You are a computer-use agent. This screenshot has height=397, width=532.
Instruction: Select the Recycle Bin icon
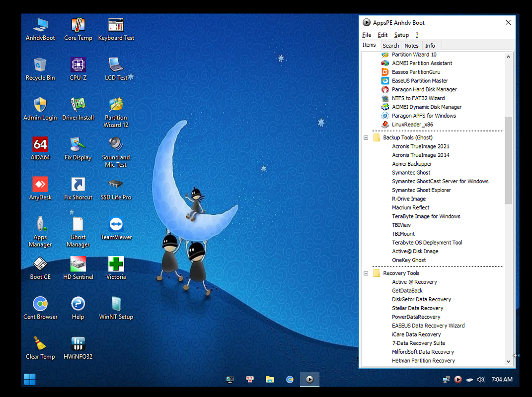[x=40, y=69]
